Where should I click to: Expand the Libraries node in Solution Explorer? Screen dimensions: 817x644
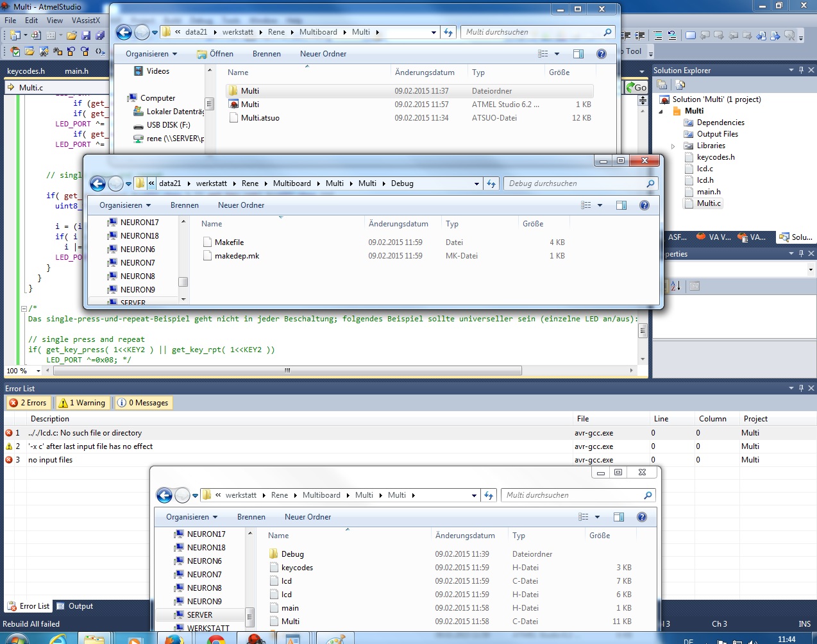pyautogui.click(x=673, y=146)
